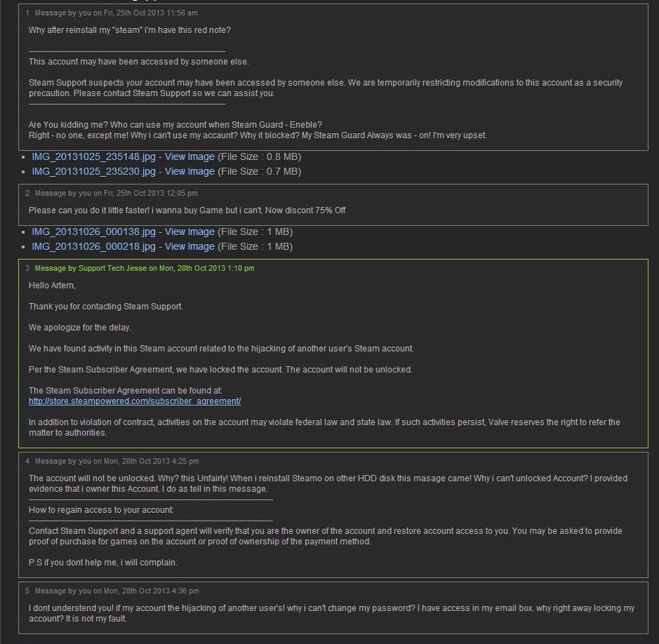Viewport: 659px width, 644px height.
Task: Click 'Per the Steam Subscriber Agreement' line
Action: click(220, 370)
